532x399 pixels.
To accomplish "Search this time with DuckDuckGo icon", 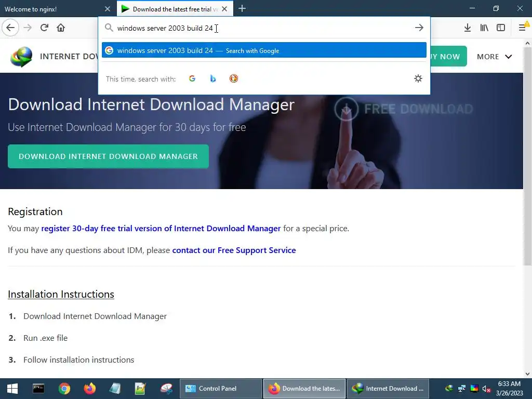I will (234, 79).
